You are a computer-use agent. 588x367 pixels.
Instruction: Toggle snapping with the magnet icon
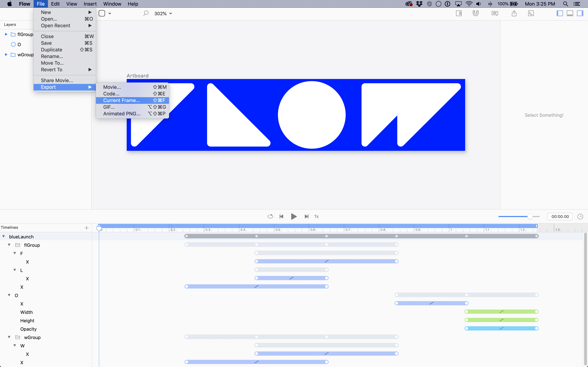pyautogui.click(x=475, y=13)
